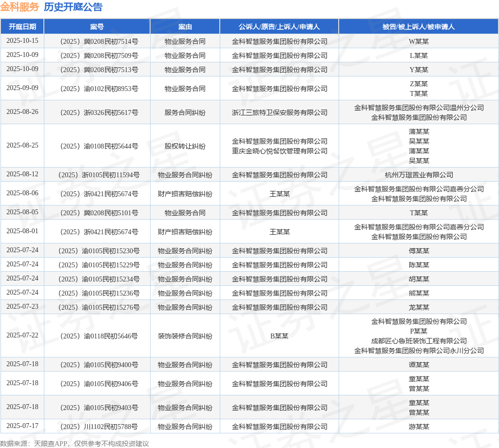The image size is (499, 448).
Task: Click plaintiff B某某
Action: click(279, 336)
